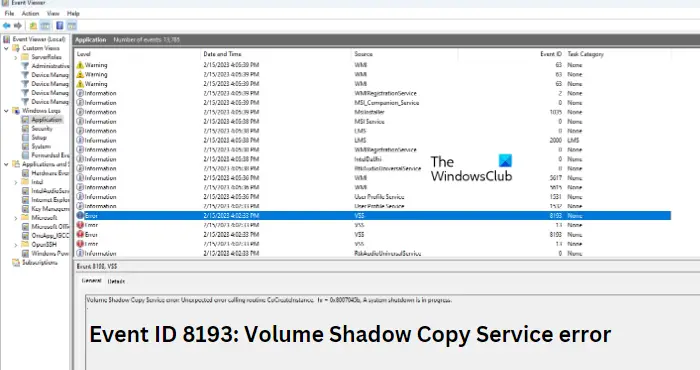This screenshot has height=370, width=700.
Task: Click the Event ID 5617 cell
Action: tap(556, 178)
